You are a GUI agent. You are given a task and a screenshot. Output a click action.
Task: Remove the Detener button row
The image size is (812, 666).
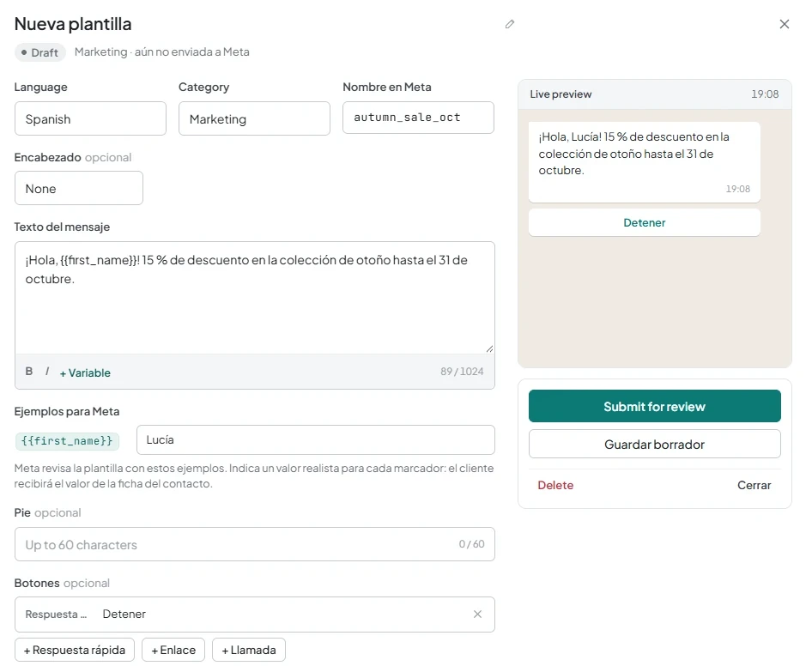click(477, 614)
